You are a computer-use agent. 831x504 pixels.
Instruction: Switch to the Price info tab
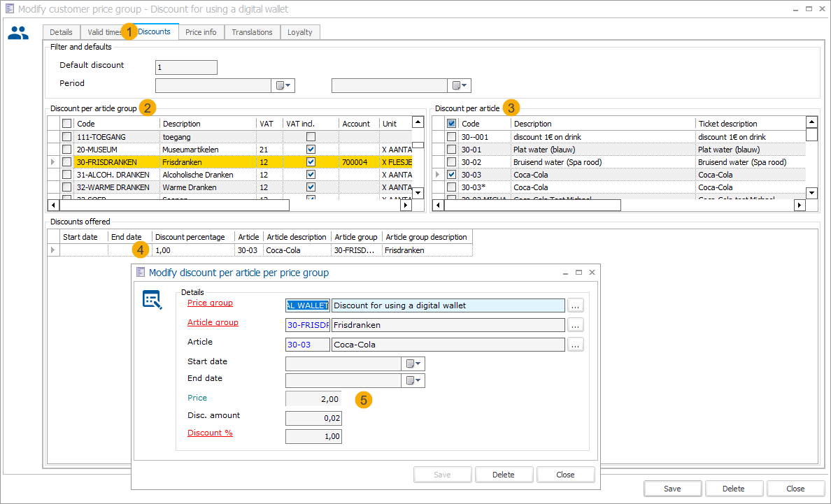201,32
